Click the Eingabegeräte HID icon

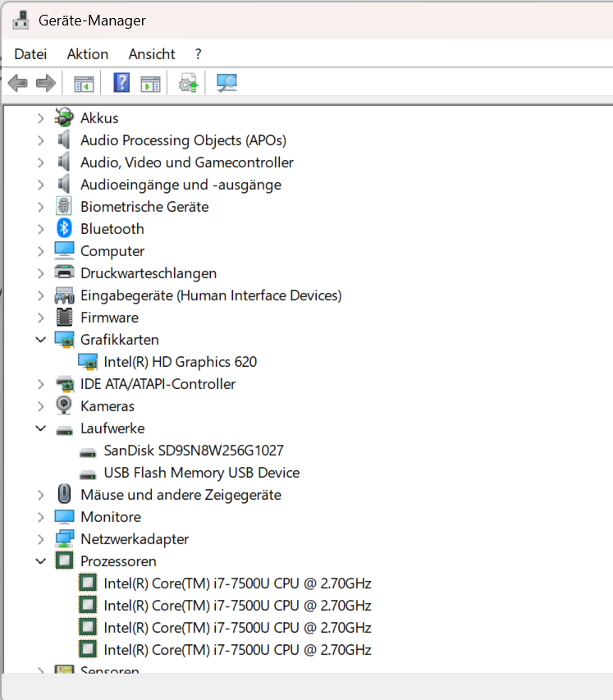(64, 295)
